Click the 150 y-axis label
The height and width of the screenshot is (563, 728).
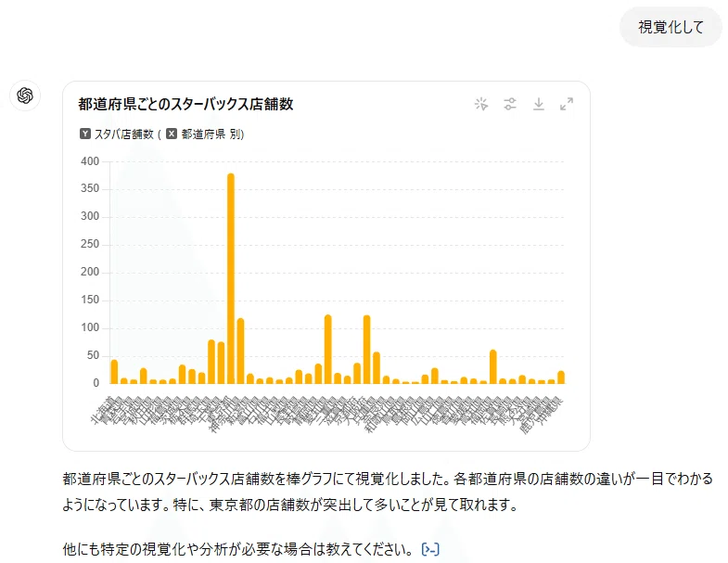coord(90,300)
